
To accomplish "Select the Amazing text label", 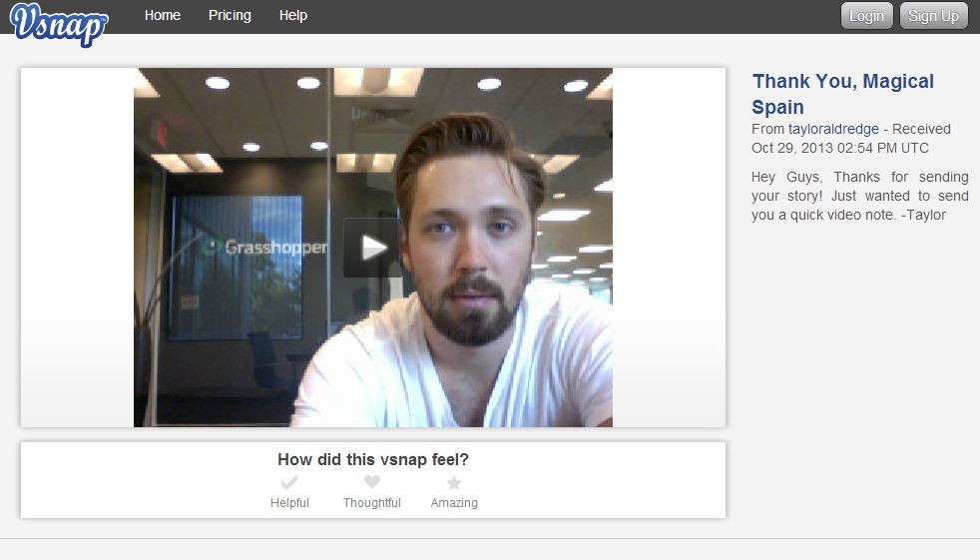I will (x=454, y=503).
